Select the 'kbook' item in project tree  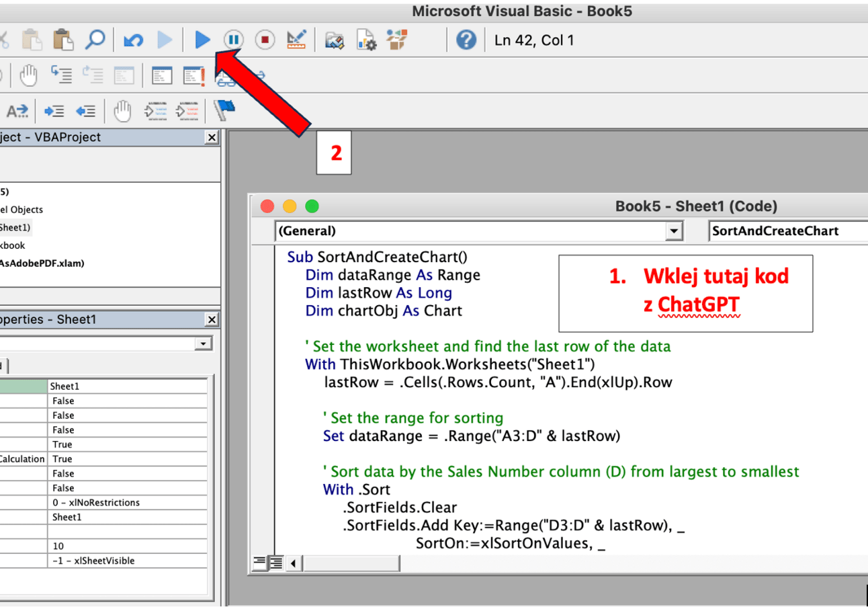click(x=13, y=245)
